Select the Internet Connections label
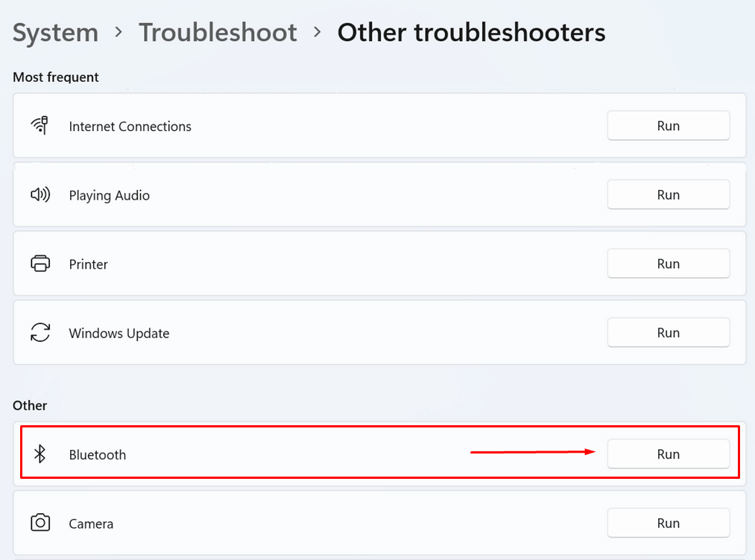This screenshot has height=560, width=755. [130, 127]
